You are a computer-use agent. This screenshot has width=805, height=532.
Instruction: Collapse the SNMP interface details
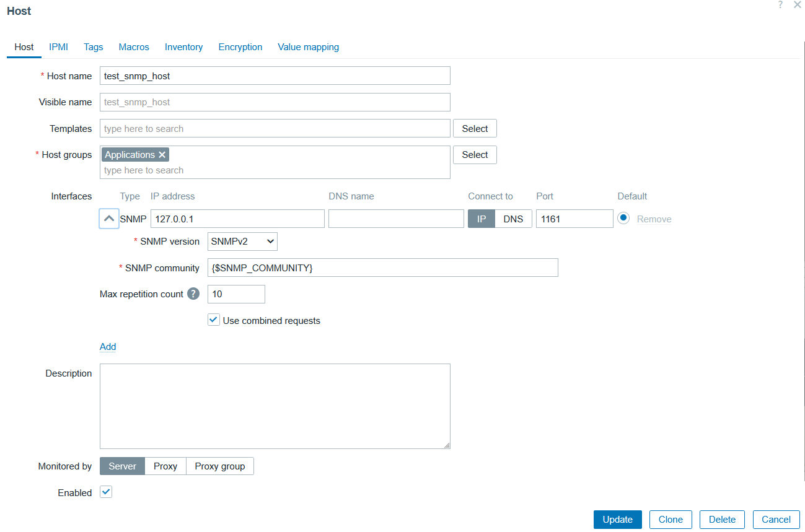point(108,219)
